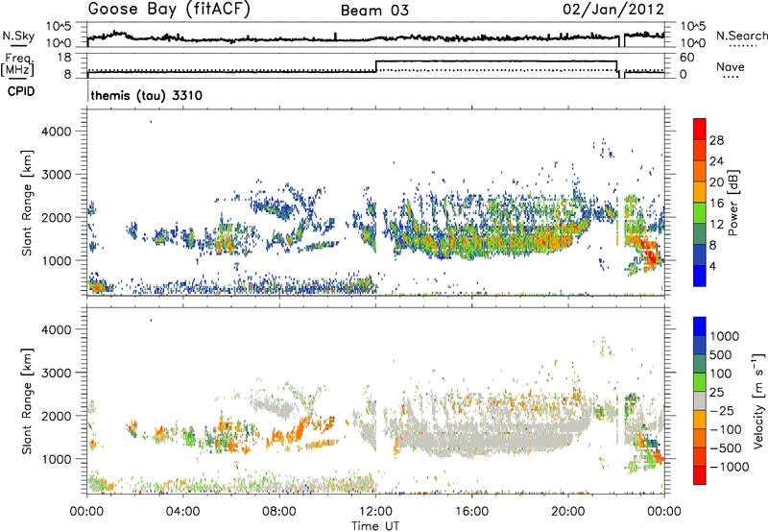This screenshot has height=532, width=768.
Task: Click the '16' label on Power color bar
Action: pos(716,204)
